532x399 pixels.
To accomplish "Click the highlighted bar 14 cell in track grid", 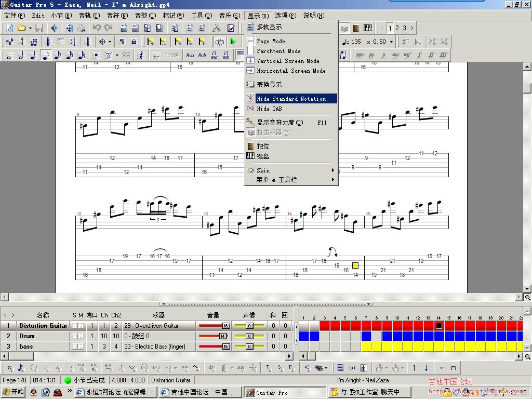I will click(x=438, y=326).
